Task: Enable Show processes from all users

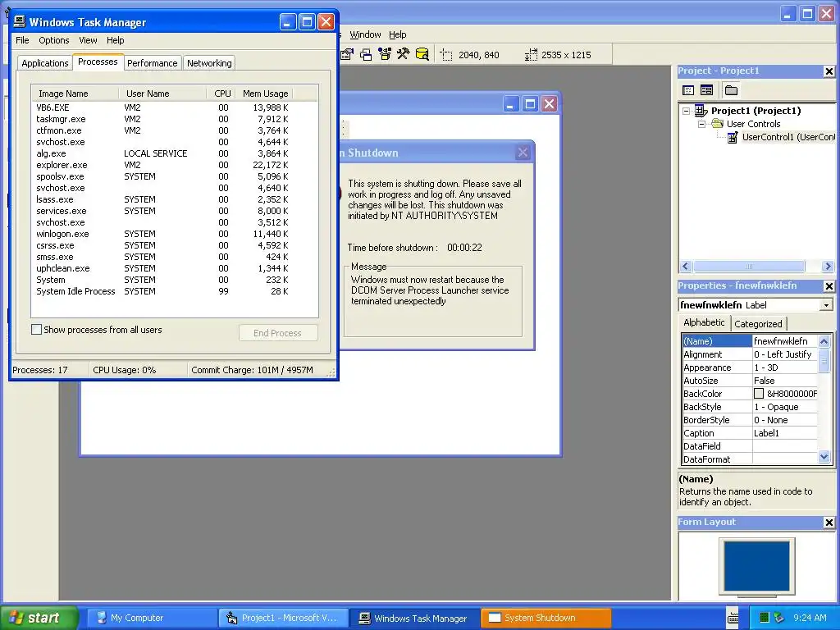Action: (x=36, y=330)
